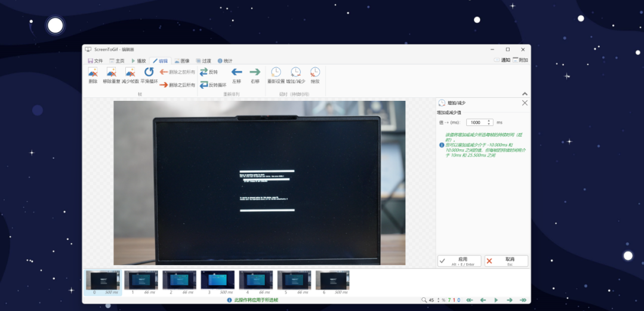Click the zoom magnifier icon in status bar
Image resolution: width=644 pixels, height=311 pixels.
tap(424, 300)
